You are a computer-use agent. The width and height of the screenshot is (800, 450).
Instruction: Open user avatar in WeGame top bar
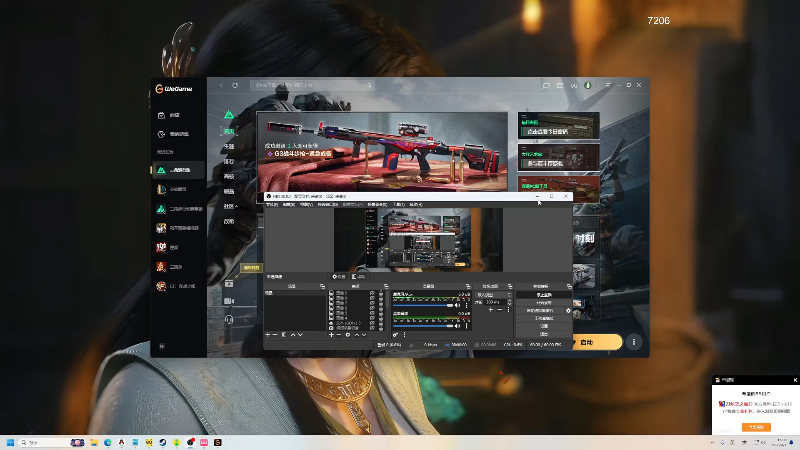tap(588, 85)
